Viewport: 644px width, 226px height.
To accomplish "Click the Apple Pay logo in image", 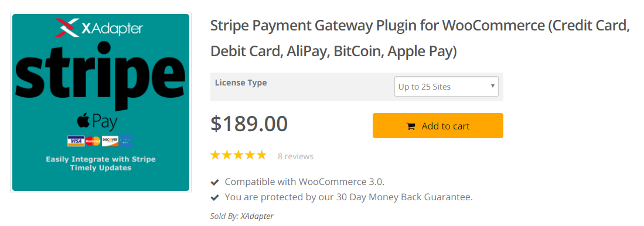I will 97,122.
